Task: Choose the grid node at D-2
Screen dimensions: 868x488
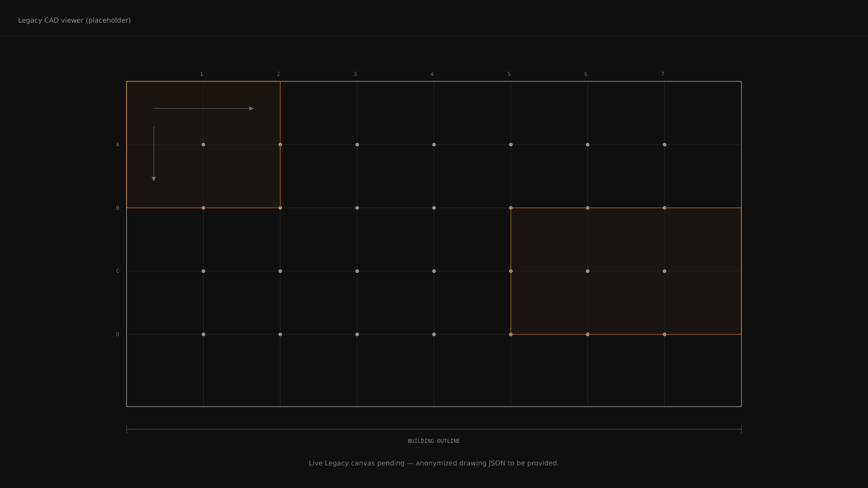Action: tap(280, 334)
